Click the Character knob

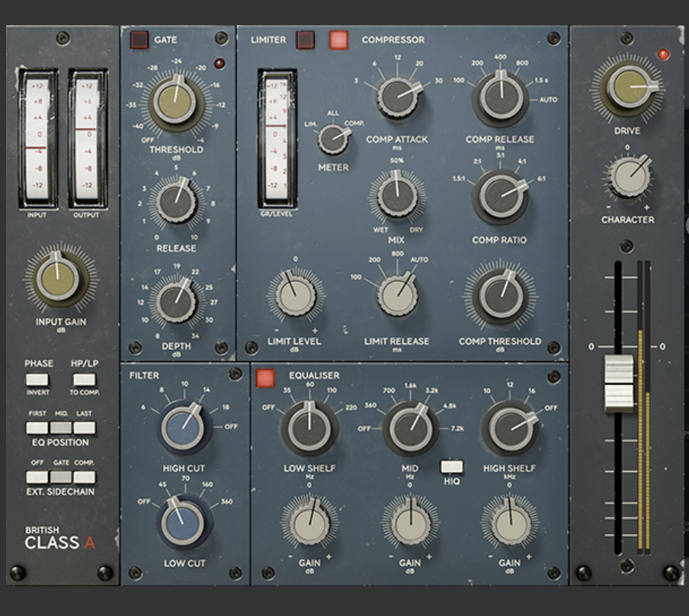coord(630,177)
